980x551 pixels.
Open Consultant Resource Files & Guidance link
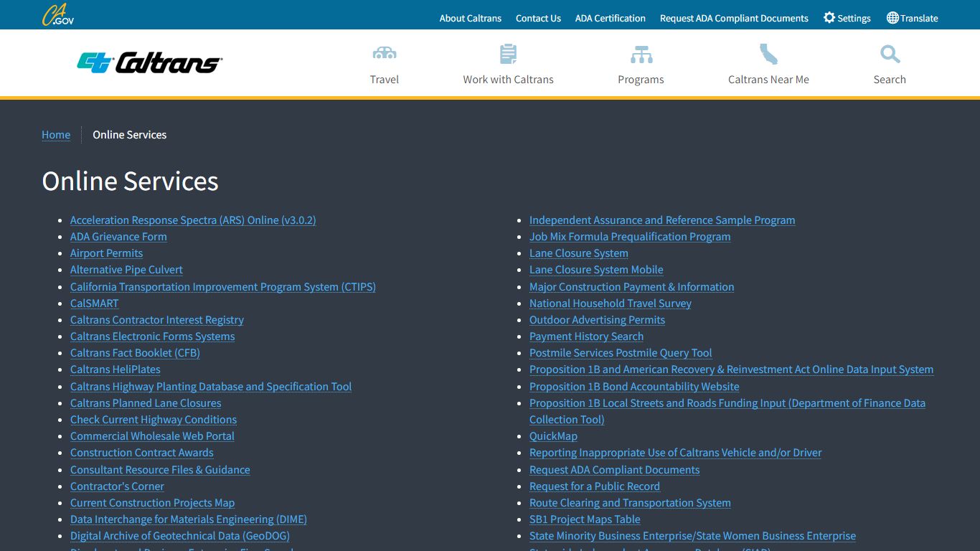click(160, 470)
